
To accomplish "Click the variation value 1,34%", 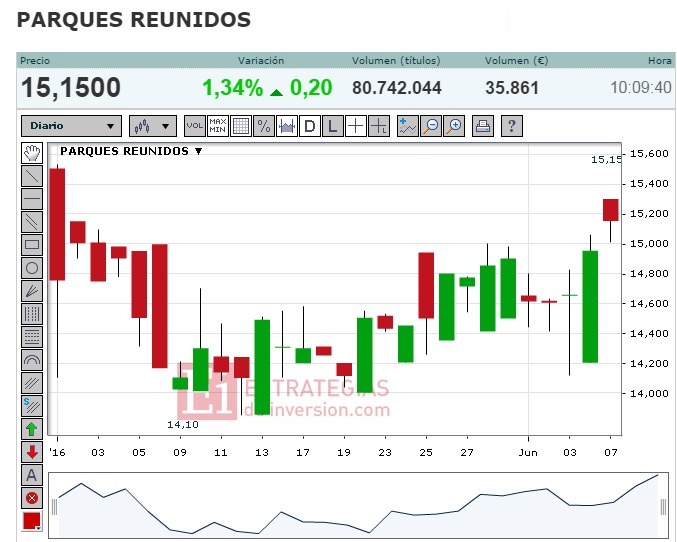I will pos(233,88).
